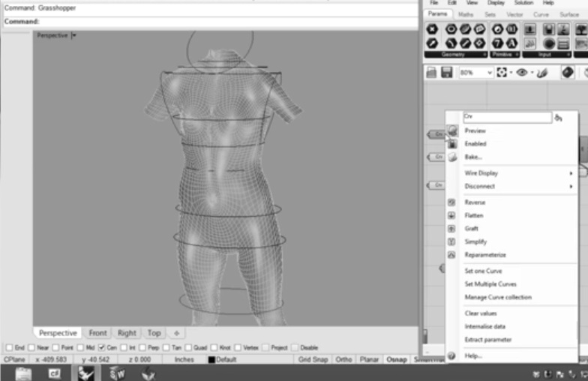588x381 pixels.
Task: Click the Save document icon in Grasshopper toolbar
Action: click(447, 73)
